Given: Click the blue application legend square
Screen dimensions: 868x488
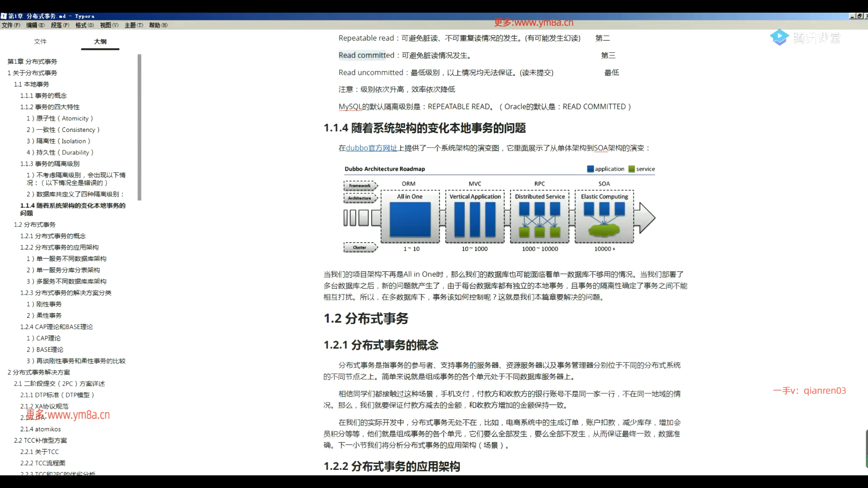Looking at the screenshot, I should pyautogui.click(x=590, y=169).
